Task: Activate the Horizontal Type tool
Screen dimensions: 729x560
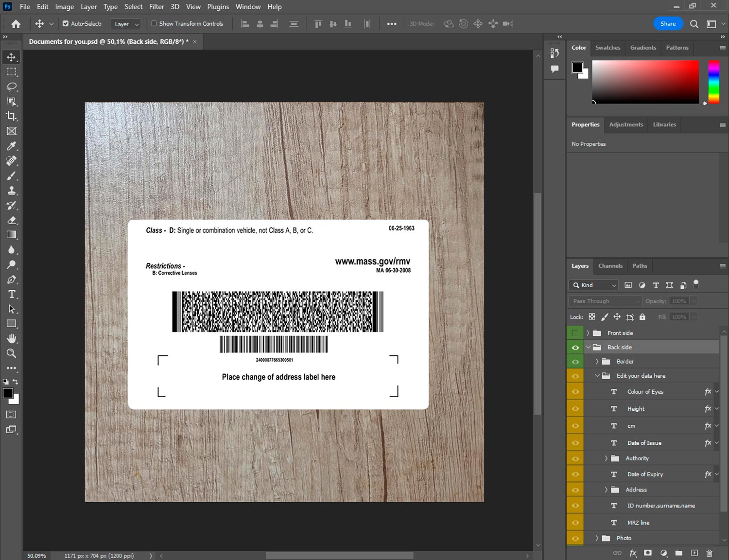Action: click(x=11, y=294)
